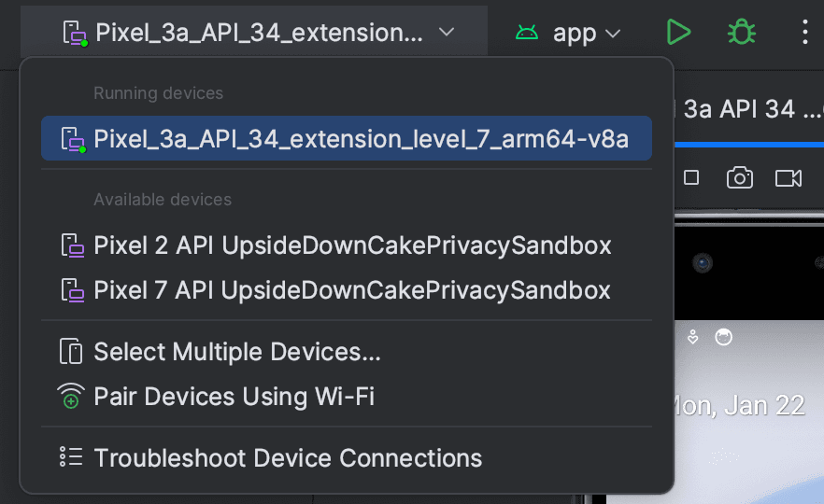Switch to the 3a API 34 running device tab
This screenshot has width=824, height=504.
click(x=749, y=109)
